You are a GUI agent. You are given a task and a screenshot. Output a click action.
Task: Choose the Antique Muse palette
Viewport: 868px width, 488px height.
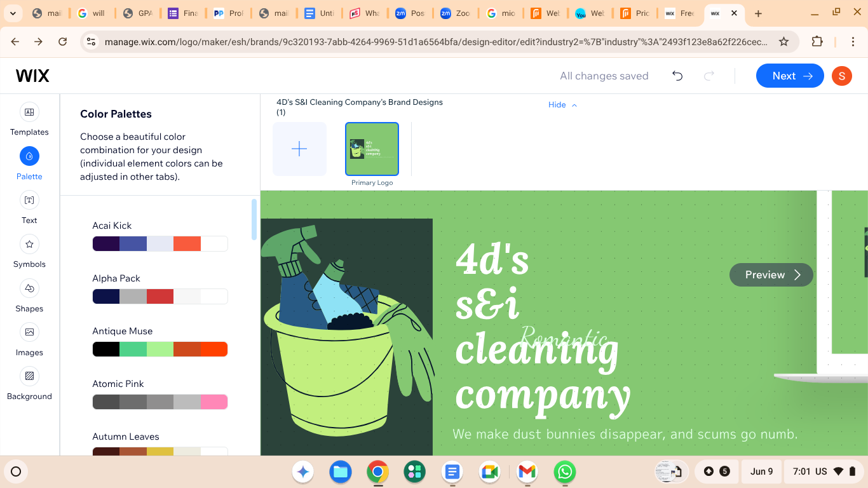tap(160, 349)
